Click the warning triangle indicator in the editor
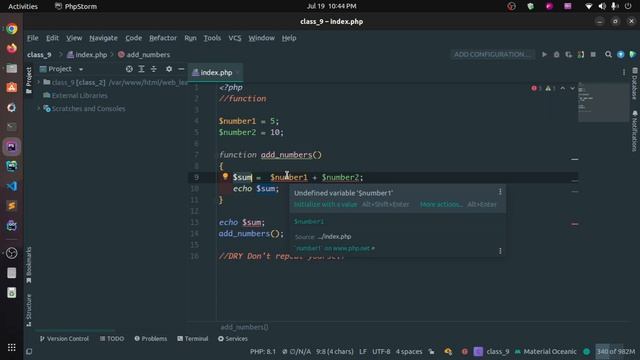The height and width of the screenshot is (360, 640). [549, 88]
